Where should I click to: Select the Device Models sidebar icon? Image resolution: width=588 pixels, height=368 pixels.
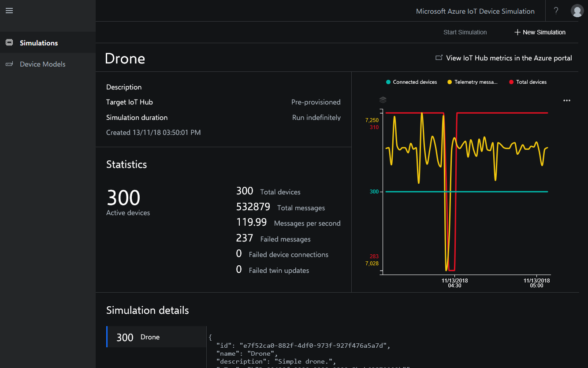point(9,64)
